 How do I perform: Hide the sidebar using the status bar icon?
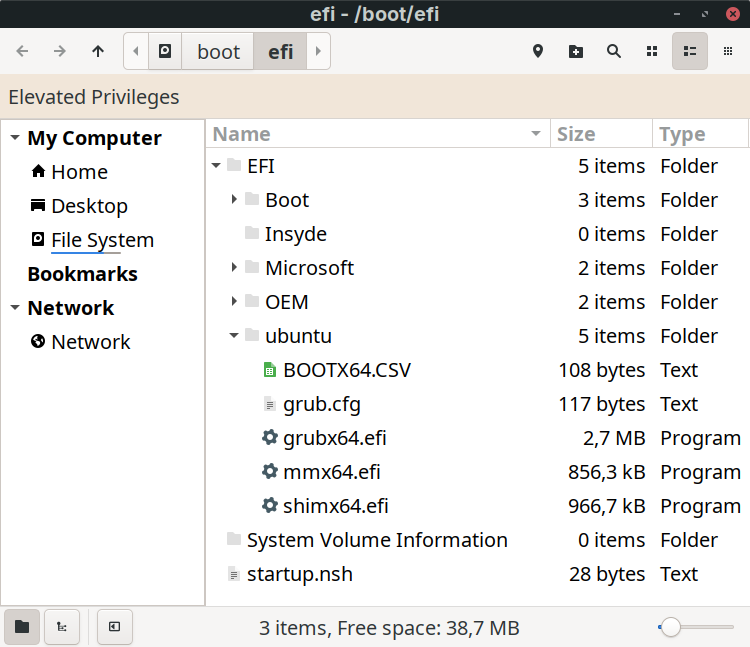[x=115, y=627]
